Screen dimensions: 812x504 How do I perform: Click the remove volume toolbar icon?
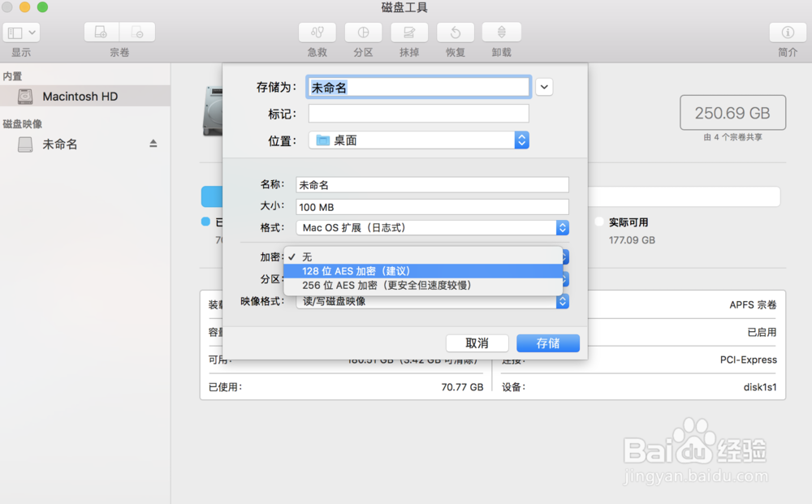point(137,32)
